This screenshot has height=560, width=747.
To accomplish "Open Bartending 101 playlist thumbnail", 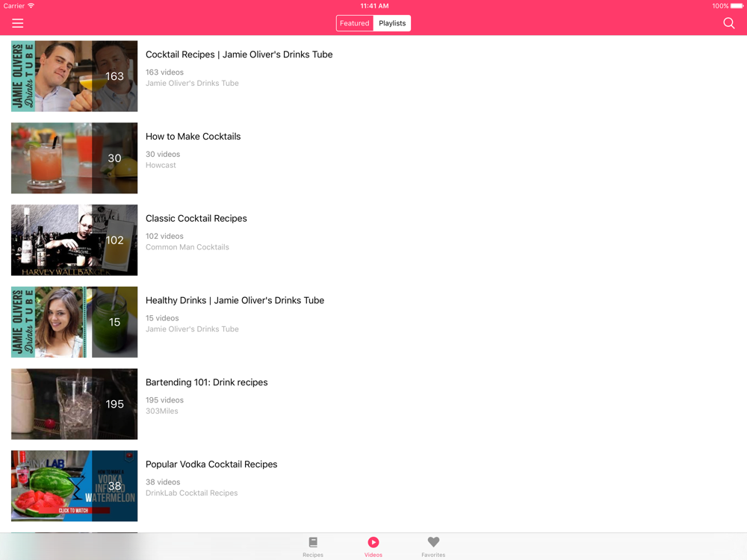I will (74, 404).
